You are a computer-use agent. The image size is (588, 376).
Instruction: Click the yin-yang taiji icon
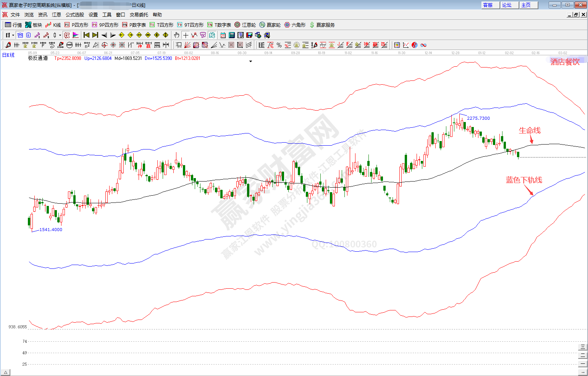coord(415,45)
